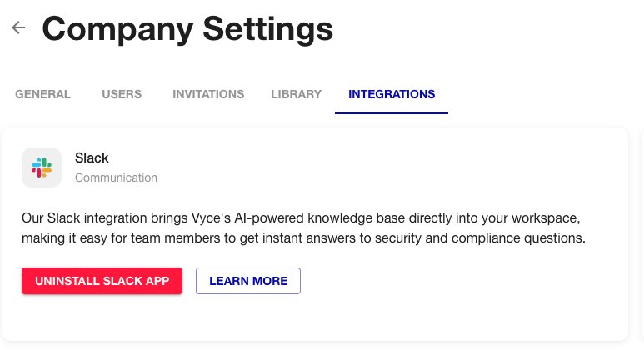Click the Integrations tab
Image resolution: width=644 pixels, height=360 pixels.
[392, 94]
